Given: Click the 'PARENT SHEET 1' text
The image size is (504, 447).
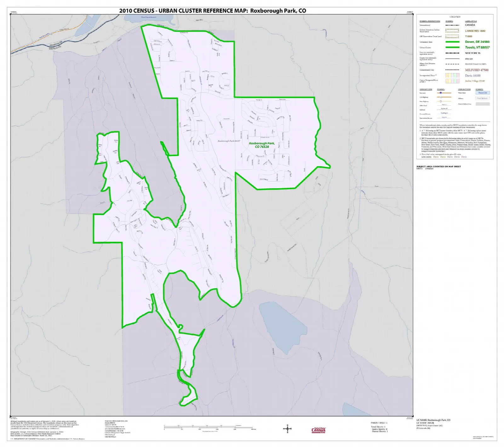Looking at the screenshot, I should (379, 423).
